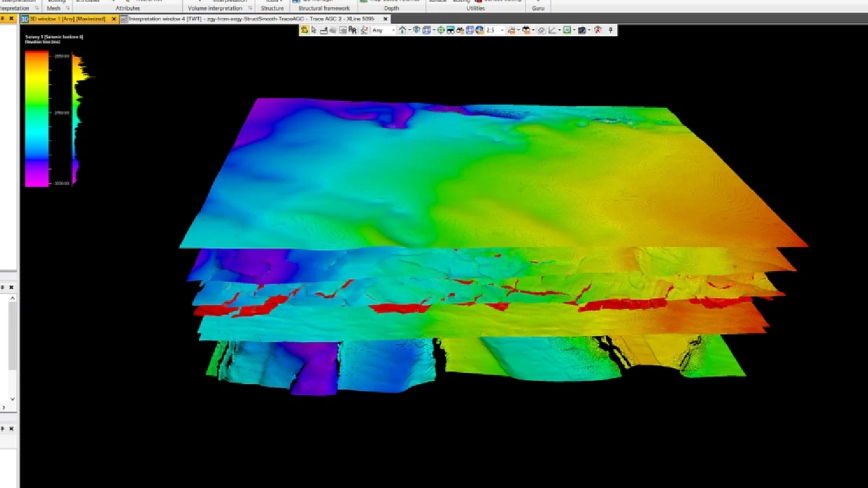Click the Guru ribbon group label
868x488 pixels.
coord(538,9)
